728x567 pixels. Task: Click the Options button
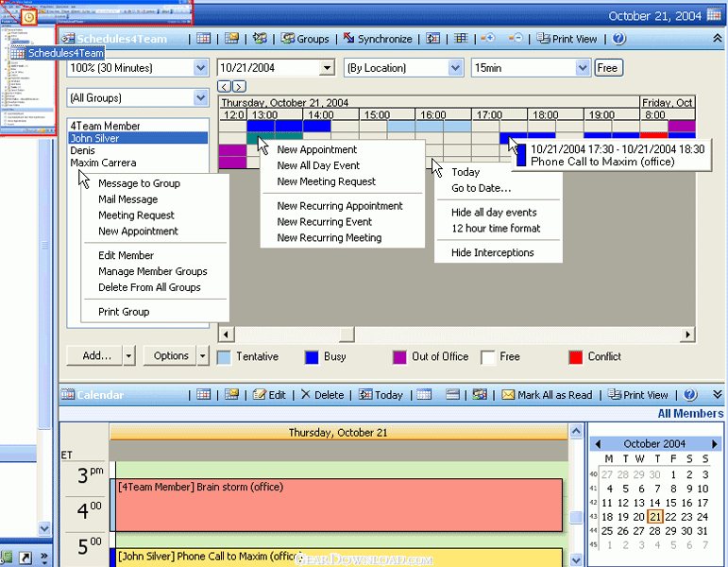pyautogui.click(x=171, y=356)
